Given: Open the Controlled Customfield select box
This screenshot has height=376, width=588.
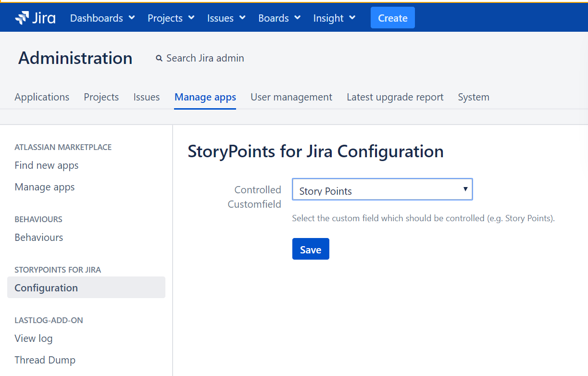Looking at the screenshot, I should [x=382, y=190].
